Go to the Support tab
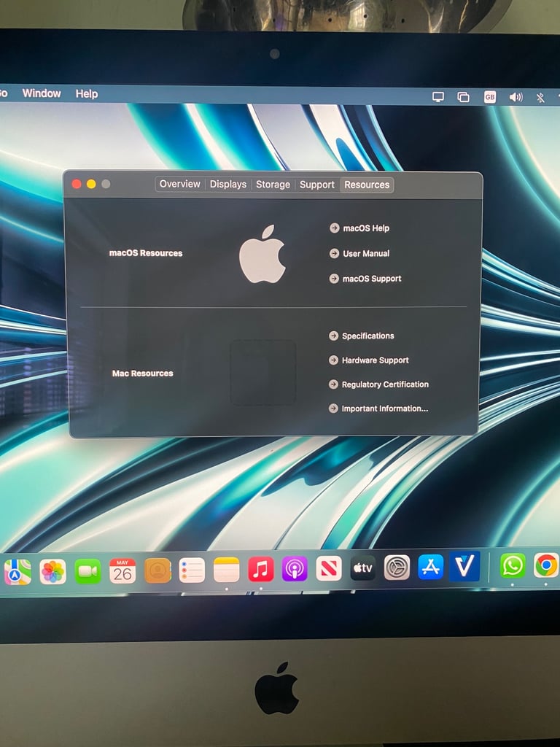The width and height of the screenshot is (560, 747). [x=317, y=185]
